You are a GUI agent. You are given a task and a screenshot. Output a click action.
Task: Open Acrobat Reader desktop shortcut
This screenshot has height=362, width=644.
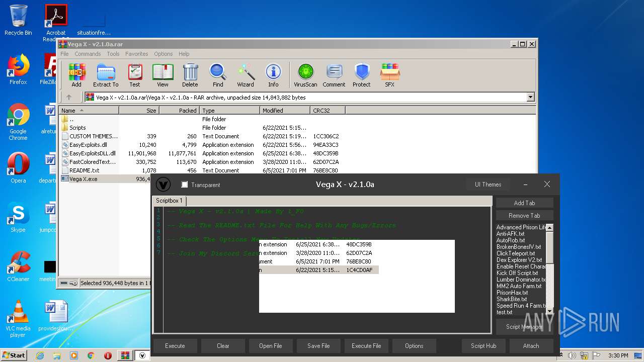[56, 23]
